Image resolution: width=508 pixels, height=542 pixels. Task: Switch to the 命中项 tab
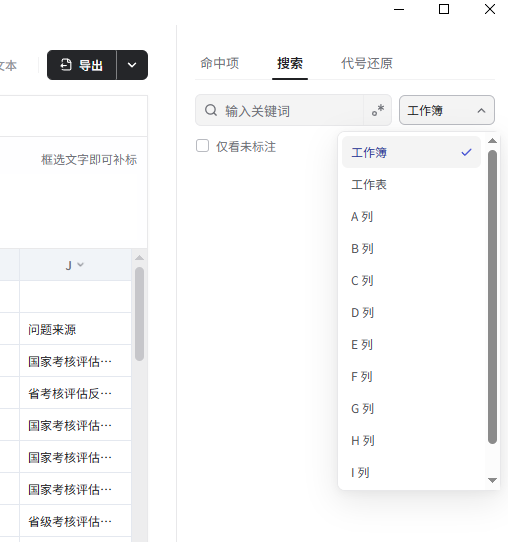(220, 64)
